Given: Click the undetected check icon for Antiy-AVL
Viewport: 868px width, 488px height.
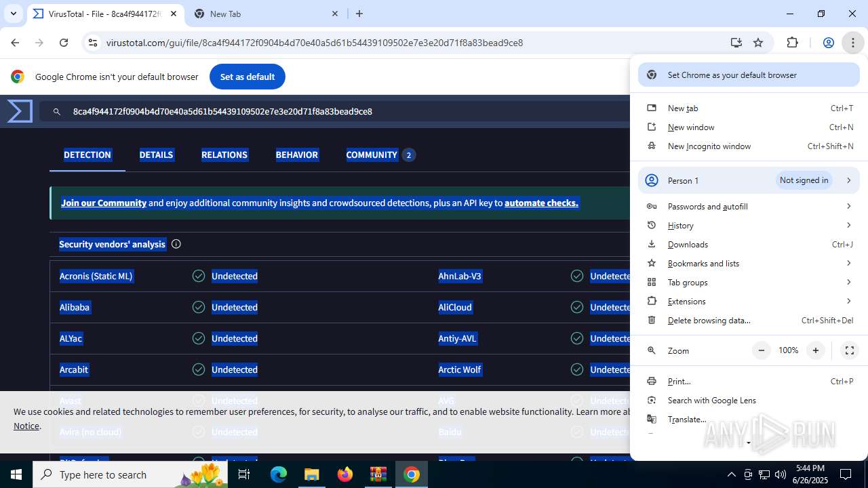Looking at the screenshot, I should (x=577, y=338).
